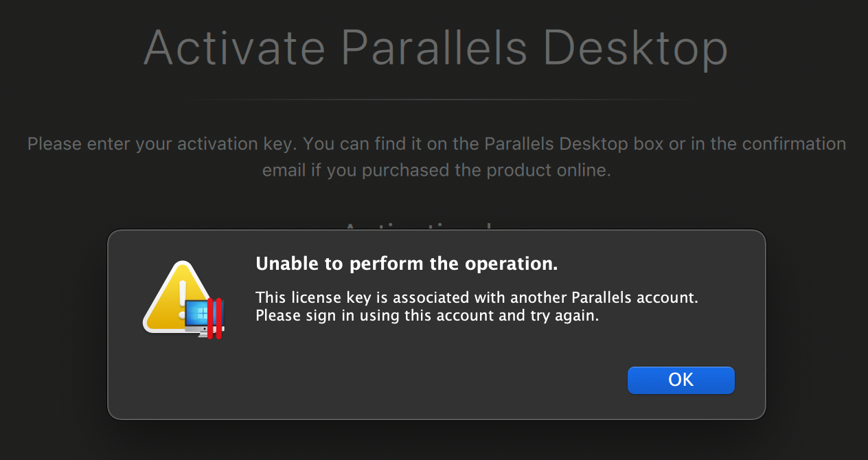Click the "Unable to perform the operation" heading

[x=407, y=264]
